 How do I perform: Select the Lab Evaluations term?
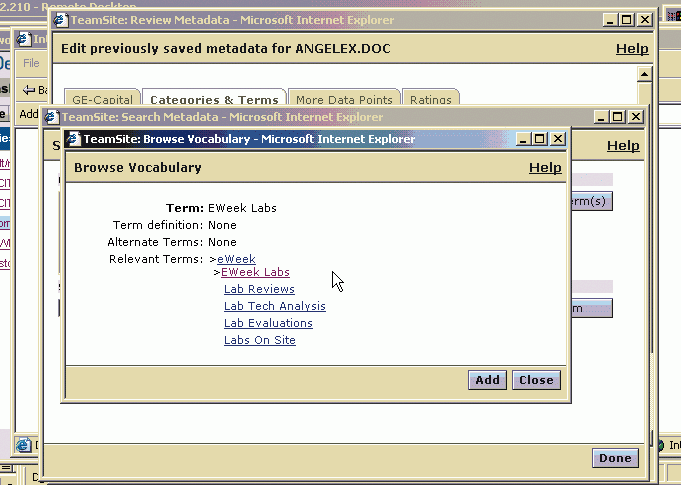coord(268,323)
